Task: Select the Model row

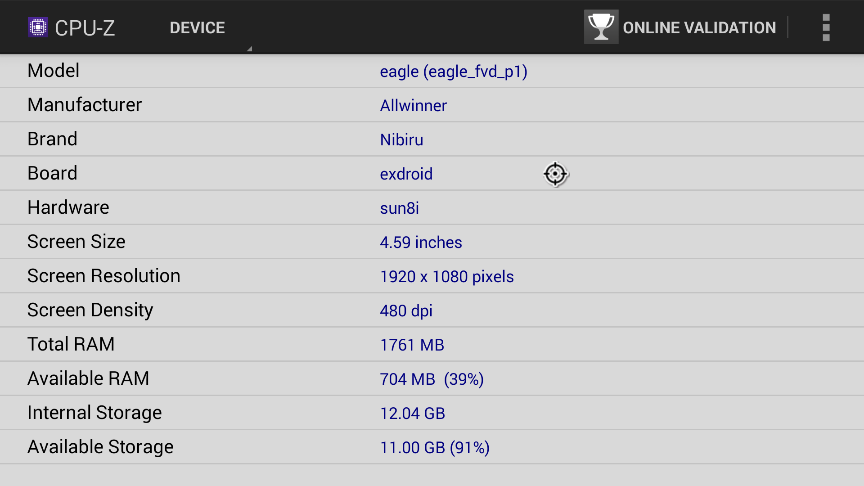Action: [x=432, y=71]
